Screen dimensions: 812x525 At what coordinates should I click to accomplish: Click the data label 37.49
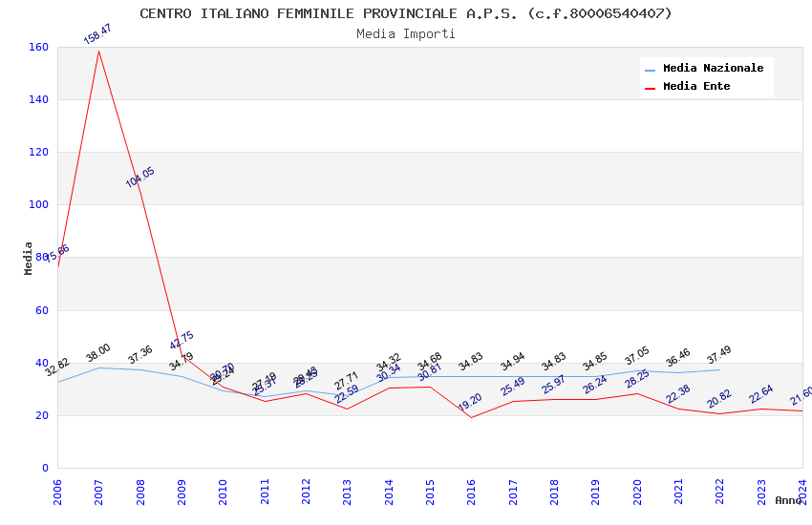pos(718,355)
